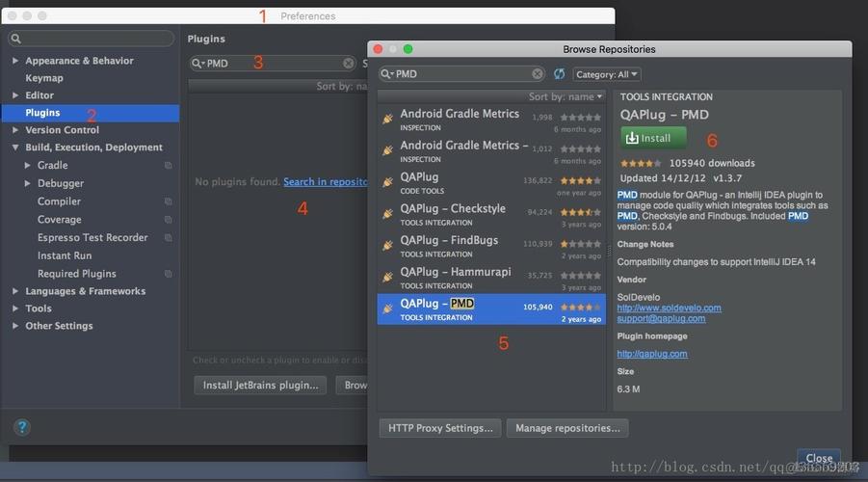868x482 pixels.
Task: Expand the Appearance & Behavior section
Action: pyautogui.click(x=15, y=61)
